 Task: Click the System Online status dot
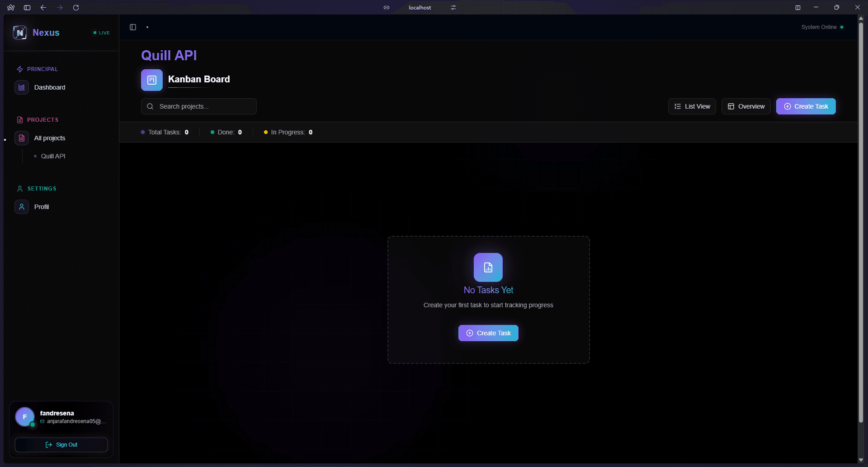click(x=842, y=27)
